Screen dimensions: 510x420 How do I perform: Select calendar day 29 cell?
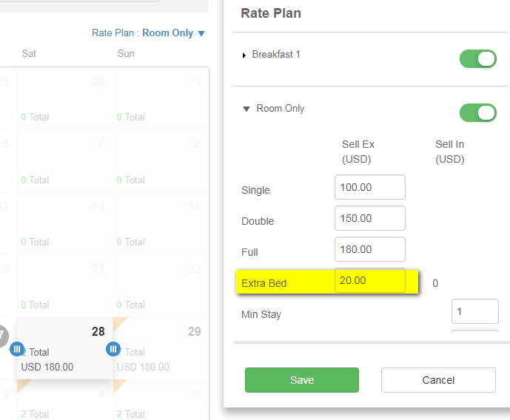coord(161,348)
